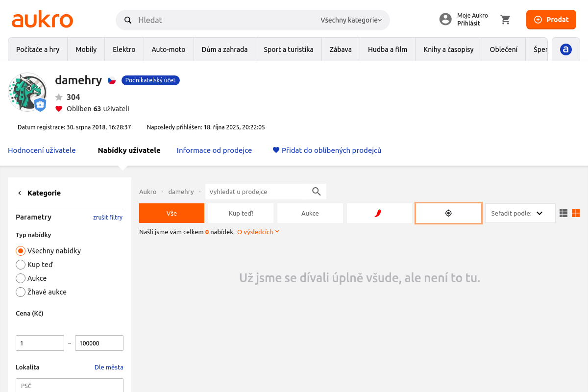The width and height of the screenshot is (588, 392).
Task: Select the chili pepper hot auctions tab
Action: coord(379,213)
